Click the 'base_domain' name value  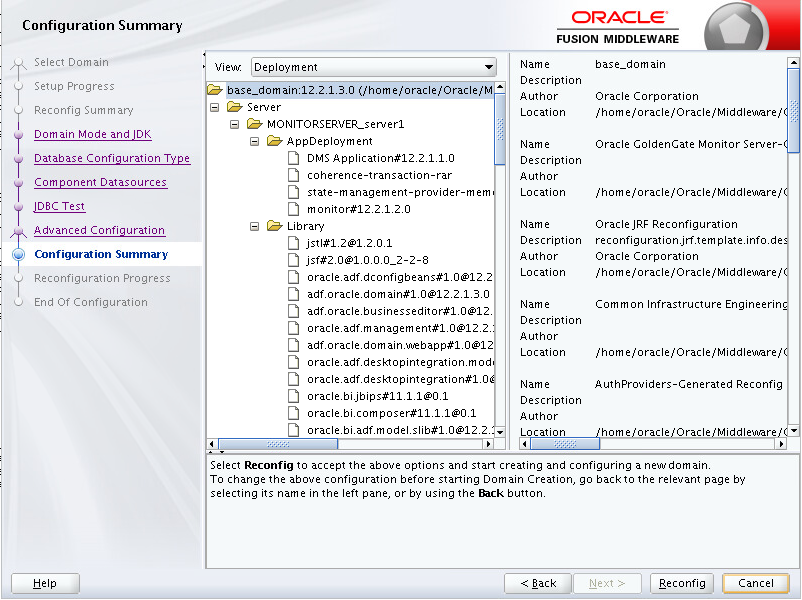pyautogui.click(x=630, y=64)
